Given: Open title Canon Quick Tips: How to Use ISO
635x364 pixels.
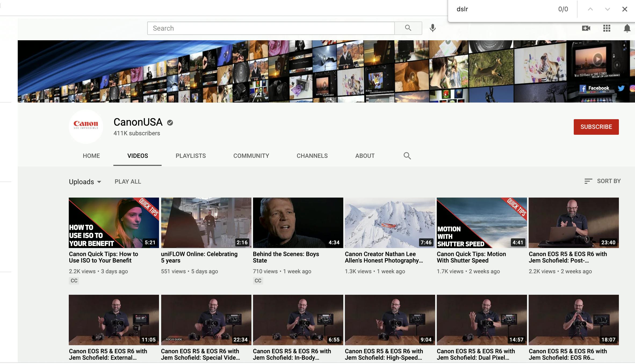Looking at the screenshot, I should point(103,257).
